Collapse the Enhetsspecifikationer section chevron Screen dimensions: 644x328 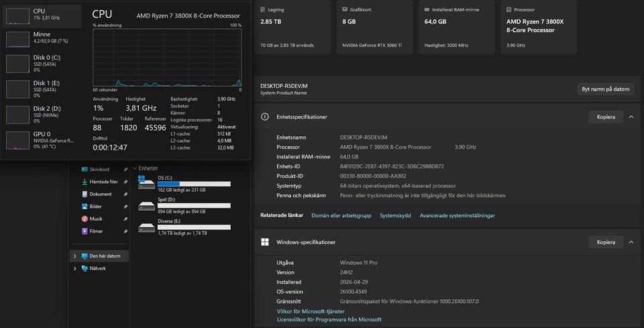pyautogui.click(x=631, y=117)
